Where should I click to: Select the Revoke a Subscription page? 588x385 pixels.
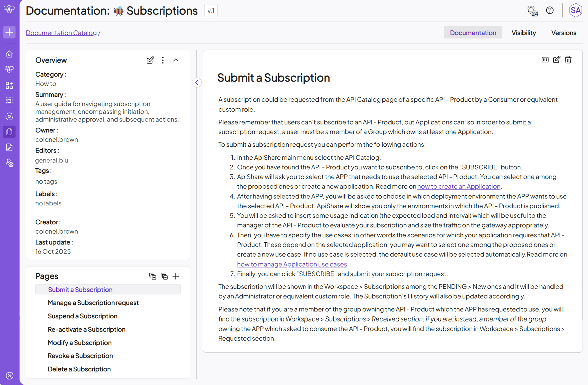pos(80,356)
